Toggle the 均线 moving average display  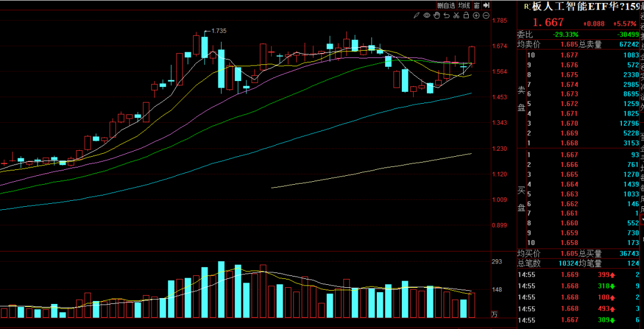tap(465, 5)
